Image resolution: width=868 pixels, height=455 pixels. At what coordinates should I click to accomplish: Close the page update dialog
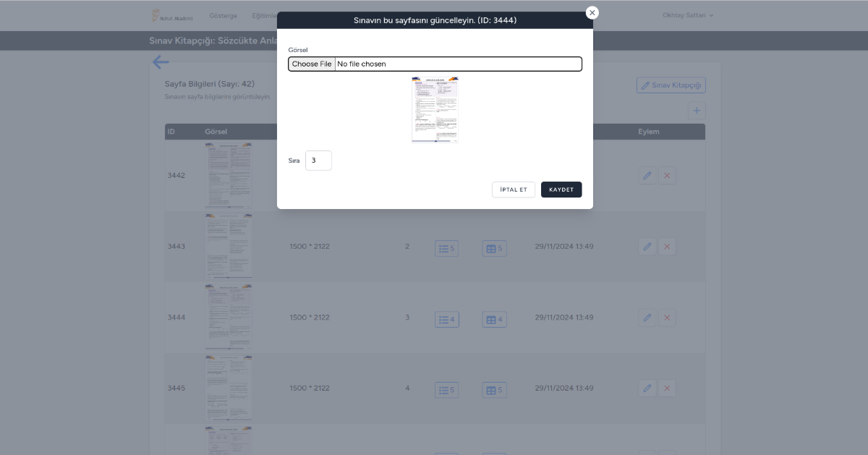click(x=592, y=13)
